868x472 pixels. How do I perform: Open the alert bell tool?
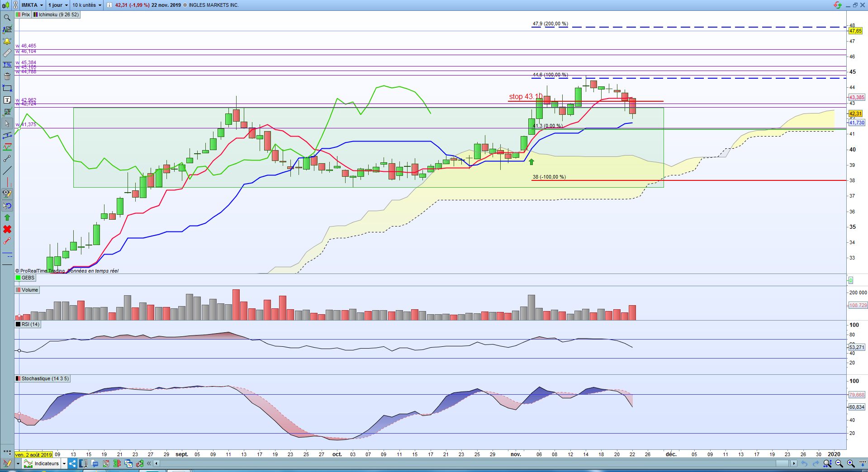click(7, 41)
